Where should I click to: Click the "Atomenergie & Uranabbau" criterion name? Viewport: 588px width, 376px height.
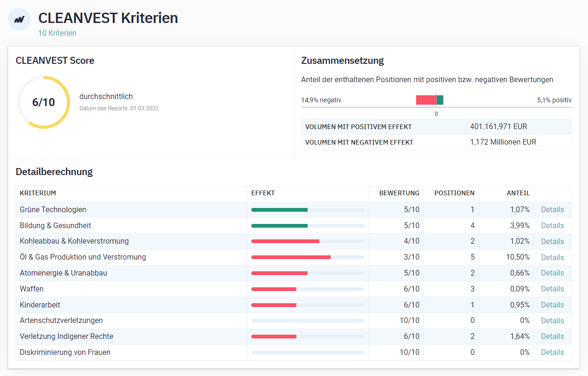[63, 273]
